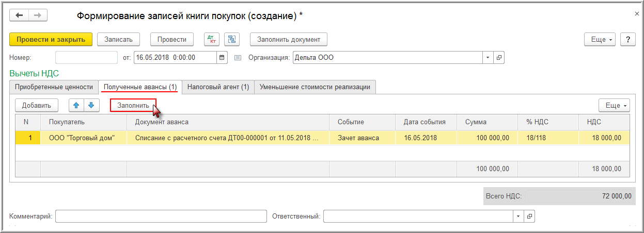Show Дт/Кт accounting entries
Screen dimensions: 644x233
pos(211,39)
